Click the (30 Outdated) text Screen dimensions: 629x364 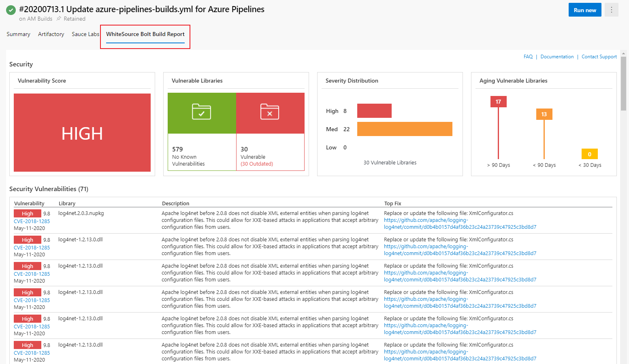[257, 164]
